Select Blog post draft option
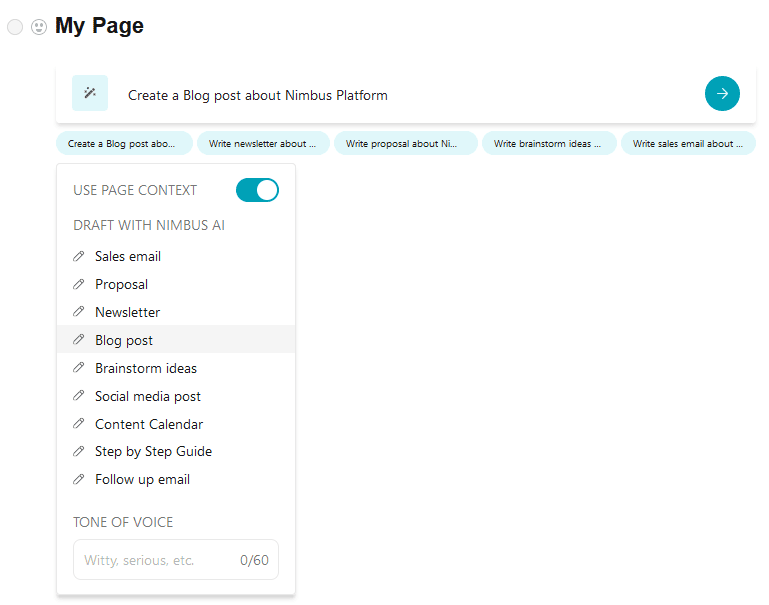Screen dimensions: 769x605 coord(176,339)
